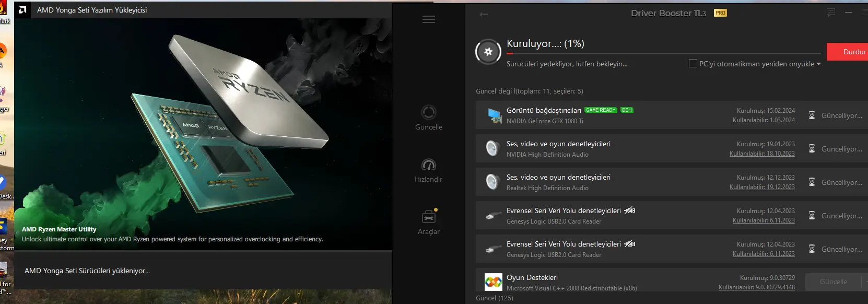The width and height of the screenshot is (868, 304).
Task: Click the 'Kuruluyor...: (1%)' progress label
Action: pos(545,44)
